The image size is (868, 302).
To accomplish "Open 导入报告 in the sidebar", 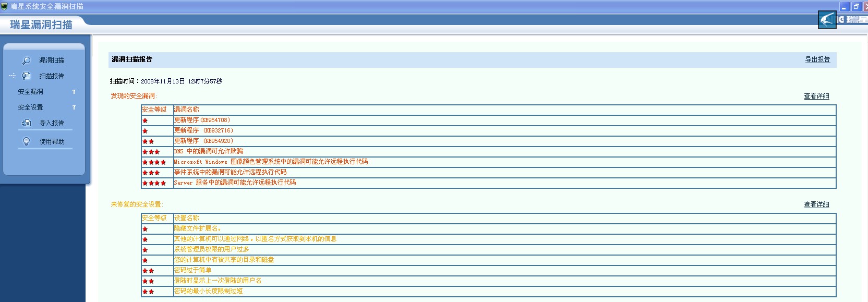I will [x=52, y=123].
